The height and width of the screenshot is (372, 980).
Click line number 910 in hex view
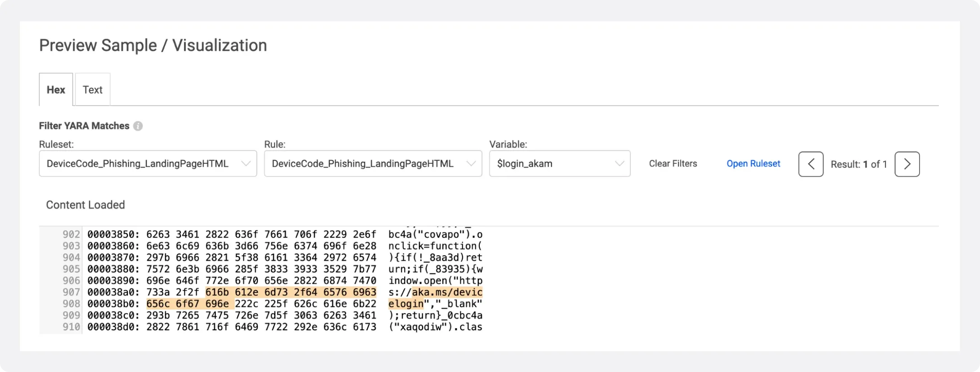[71, 327]
